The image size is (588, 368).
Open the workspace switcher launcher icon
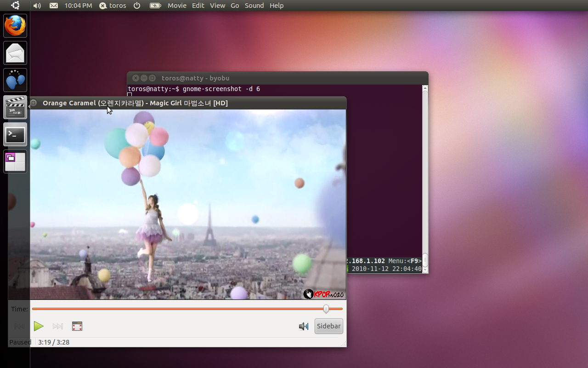(x=15, y=161)
